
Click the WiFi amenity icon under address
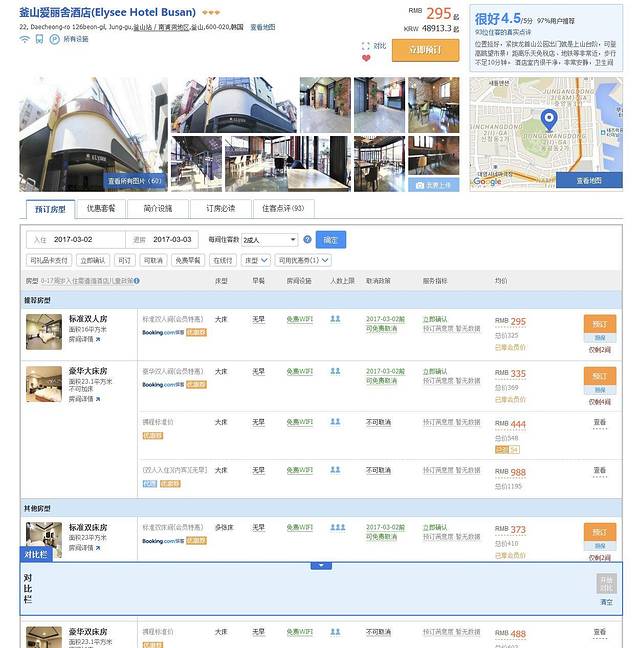25,39
